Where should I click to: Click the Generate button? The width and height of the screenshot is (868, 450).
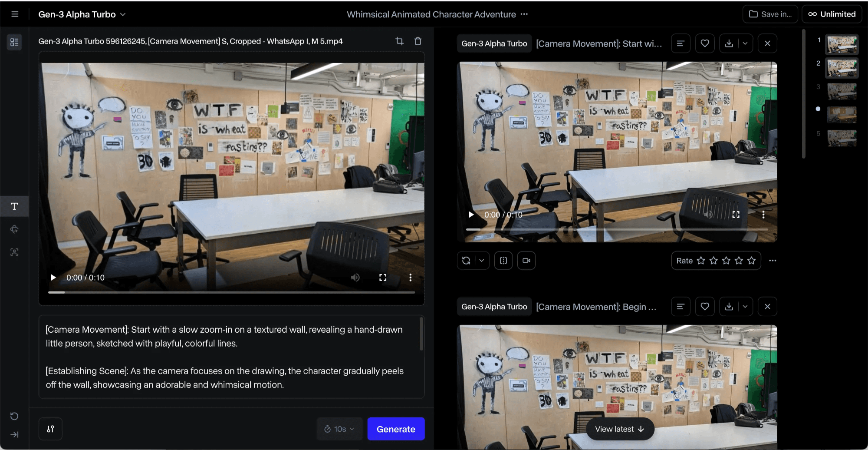(x=396, y=429)
